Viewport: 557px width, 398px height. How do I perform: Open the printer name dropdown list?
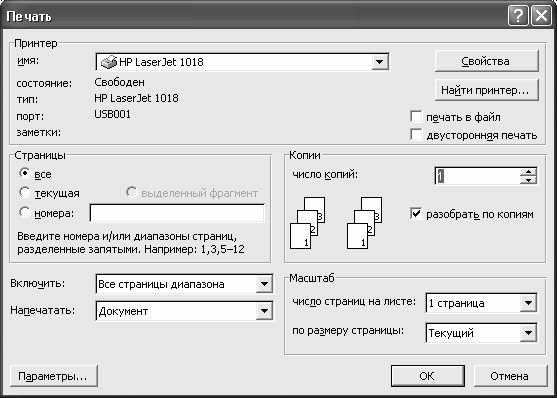click(x=379, y=62)
